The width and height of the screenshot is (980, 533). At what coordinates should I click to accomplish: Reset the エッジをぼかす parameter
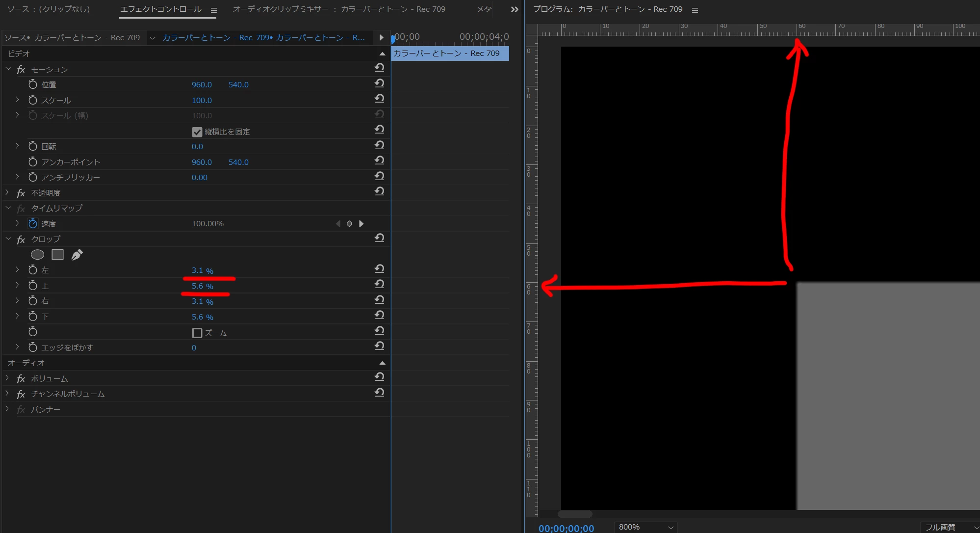coord(379,346)
